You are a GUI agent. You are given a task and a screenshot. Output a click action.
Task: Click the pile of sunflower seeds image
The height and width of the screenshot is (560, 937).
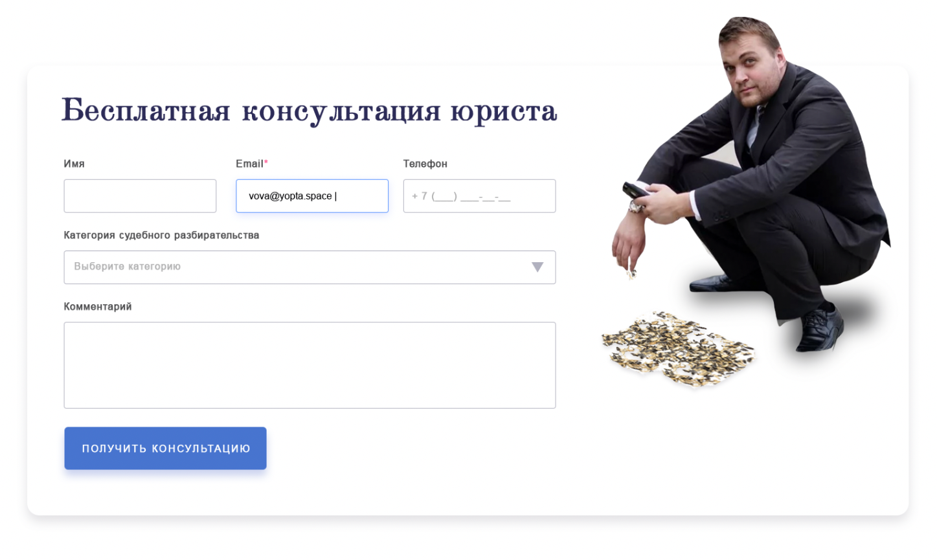coord(679,349)
